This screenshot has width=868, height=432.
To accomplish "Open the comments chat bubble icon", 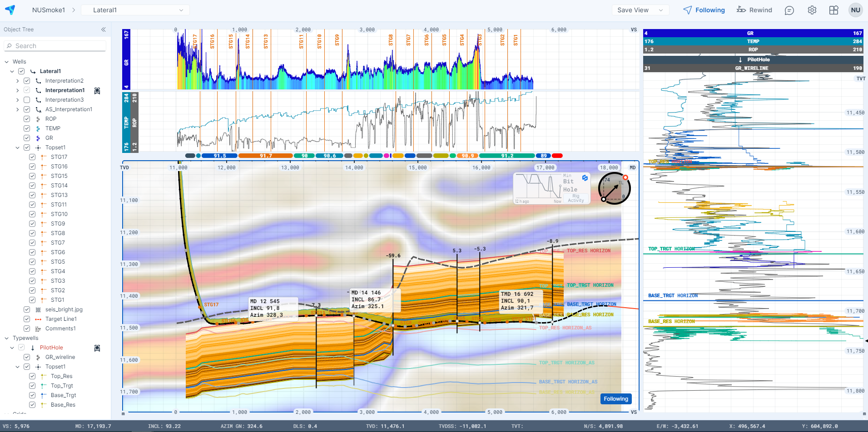I will tap(789, 10).
